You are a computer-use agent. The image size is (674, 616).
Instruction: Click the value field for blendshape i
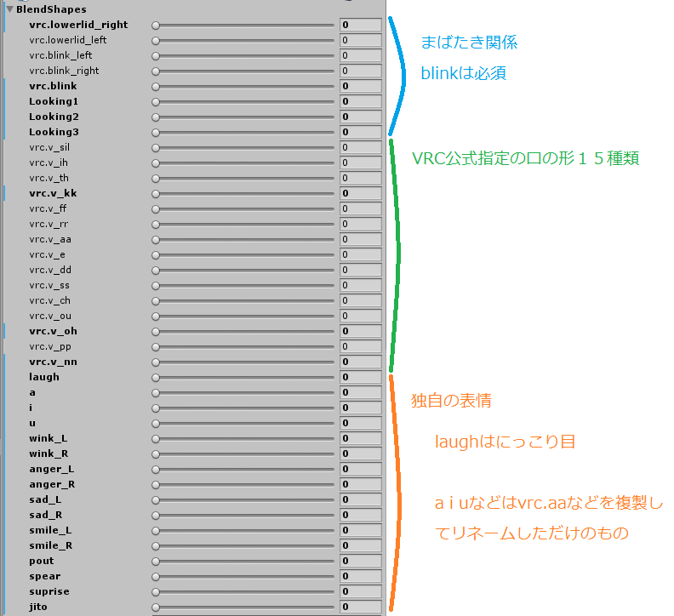click(360, 408)
